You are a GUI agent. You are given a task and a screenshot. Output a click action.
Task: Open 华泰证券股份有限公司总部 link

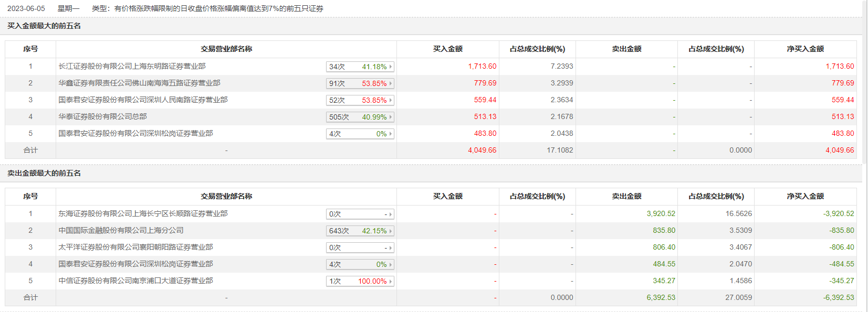click(102, 117)
